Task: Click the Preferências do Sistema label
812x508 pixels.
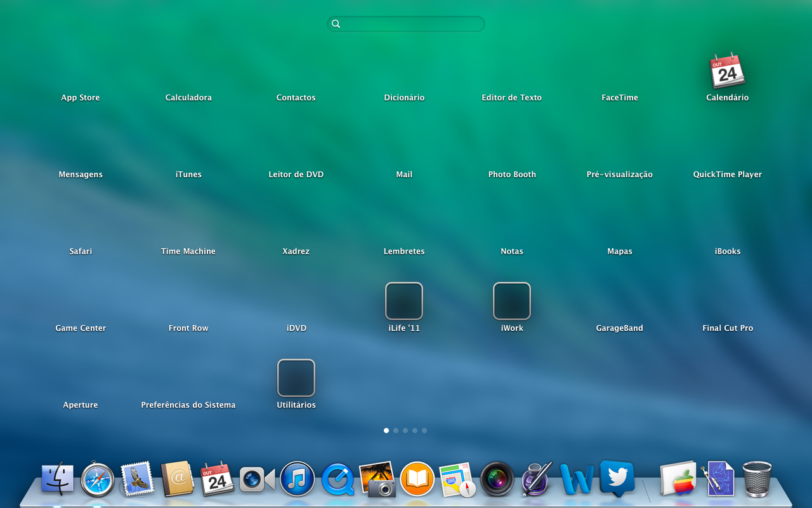Action: point(188,405)
